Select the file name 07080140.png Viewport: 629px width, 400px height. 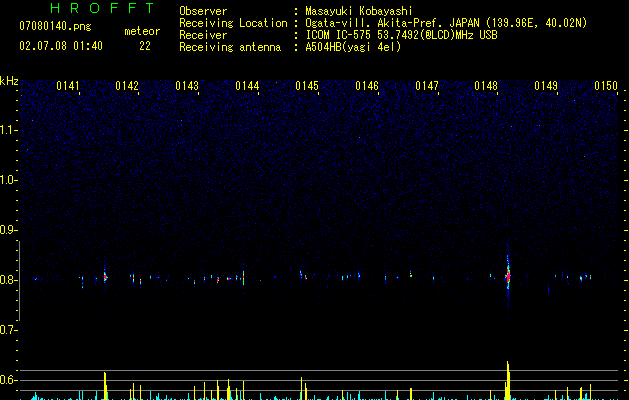point(55,26)
